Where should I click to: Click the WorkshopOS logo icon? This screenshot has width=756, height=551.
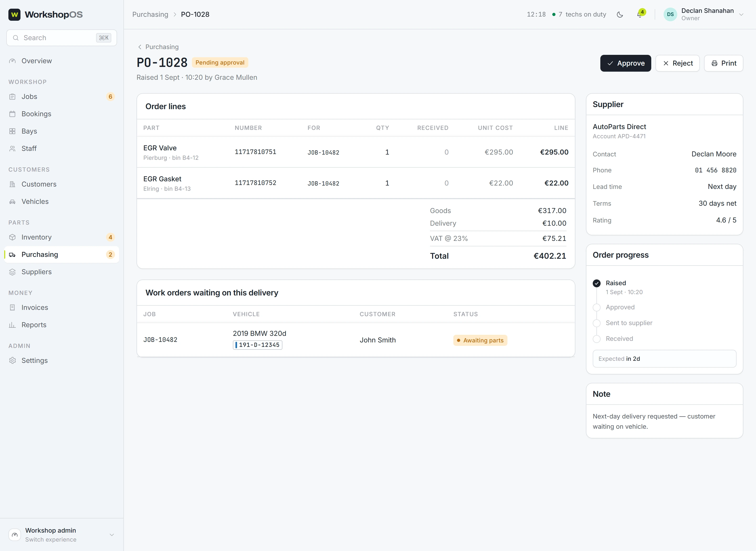click(14, 14)
